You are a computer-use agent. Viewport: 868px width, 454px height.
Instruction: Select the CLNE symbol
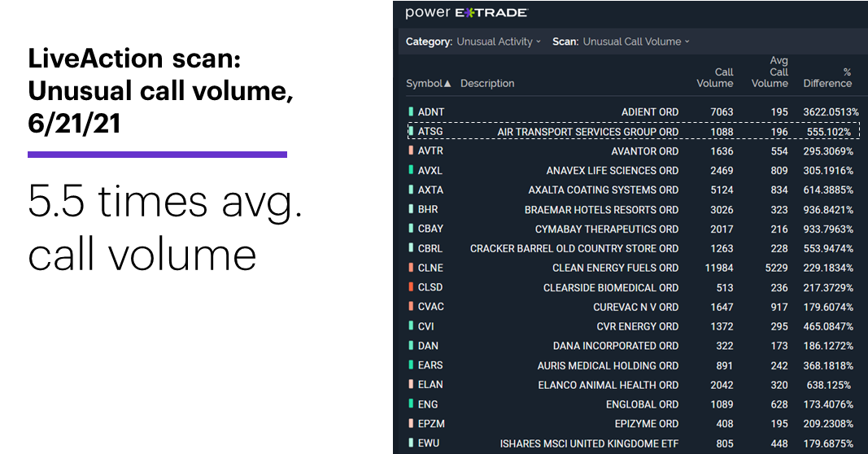[430, 268]
